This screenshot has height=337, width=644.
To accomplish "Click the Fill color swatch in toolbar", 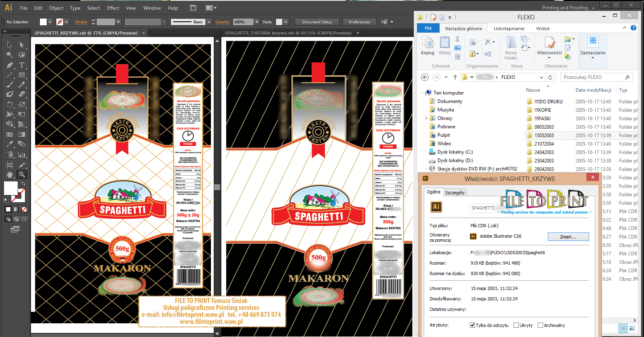I will (x=11, y=188).
